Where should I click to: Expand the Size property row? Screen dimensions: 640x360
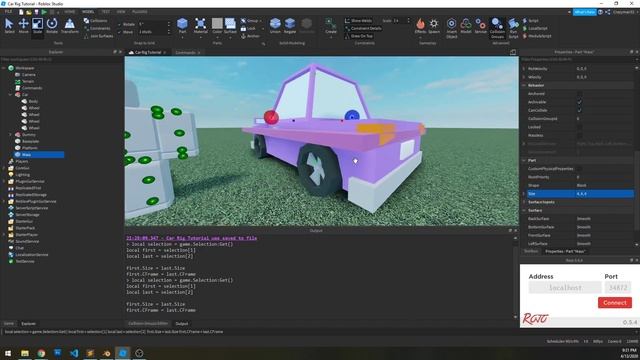click(524, 193)
